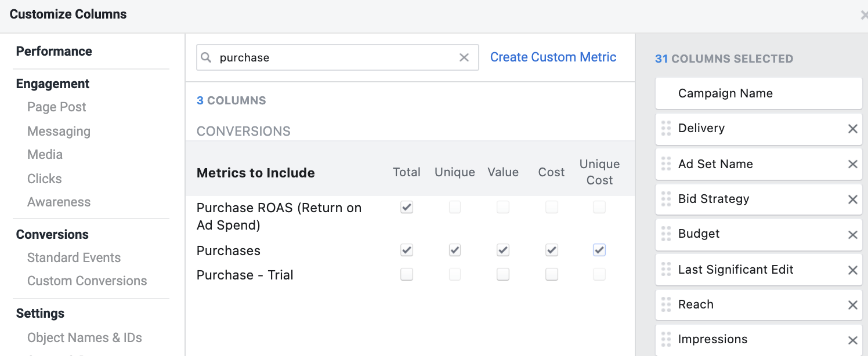Remove the Delivery column
The height and width of the screenshot is (356, 868).
pyautogui.click(x=852, y=129)
